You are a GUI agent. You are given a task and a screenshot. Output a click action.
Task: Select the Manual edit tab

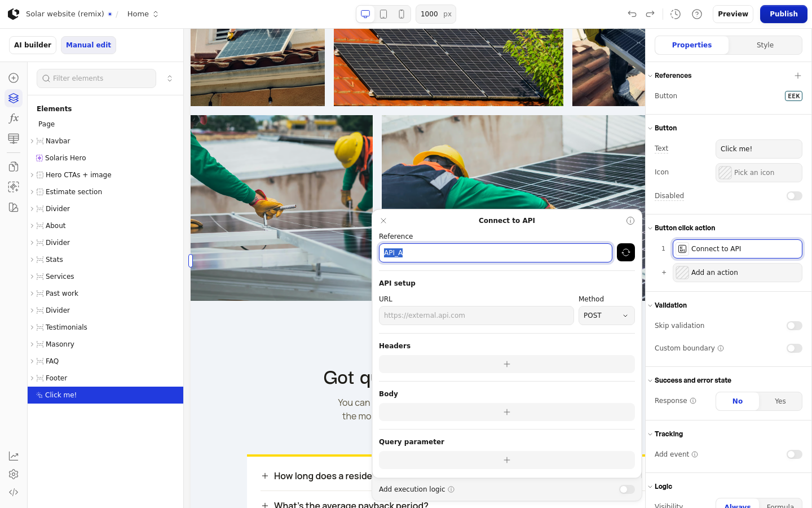[89, 45]
